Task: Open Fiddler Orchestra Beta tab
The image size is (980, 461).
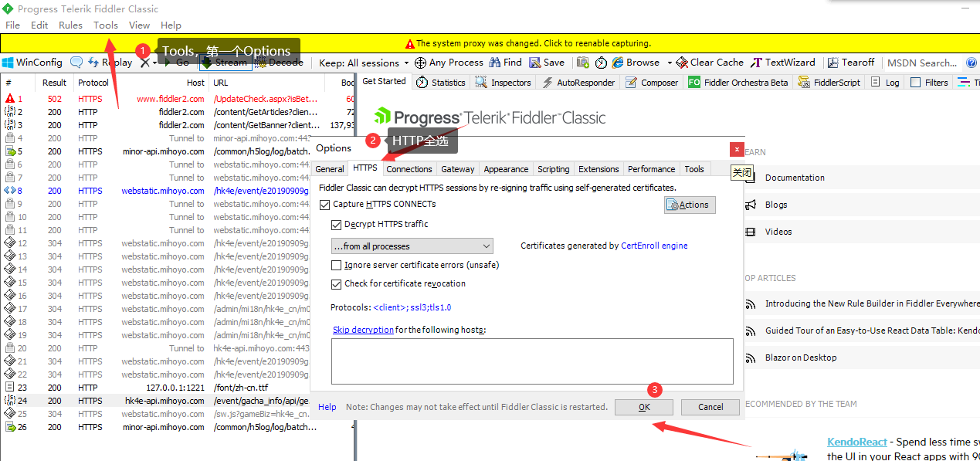Action: pos(738,83)
